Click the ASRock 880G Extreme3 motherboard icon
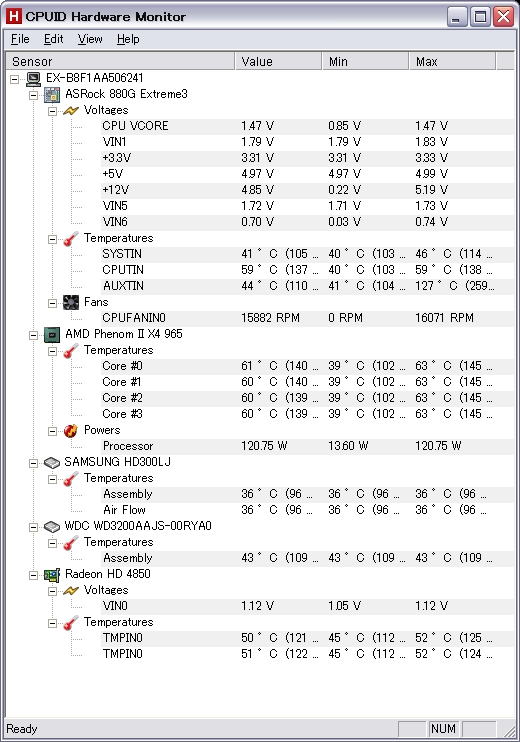This screenshot has height=742, width=520. tap(52, 95)
